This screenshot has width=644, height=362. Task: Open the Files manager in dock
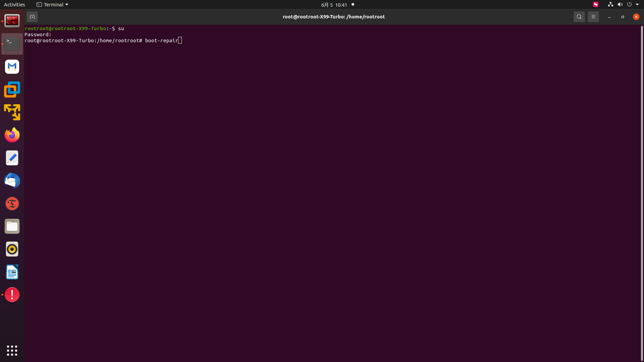pos(12,227)
